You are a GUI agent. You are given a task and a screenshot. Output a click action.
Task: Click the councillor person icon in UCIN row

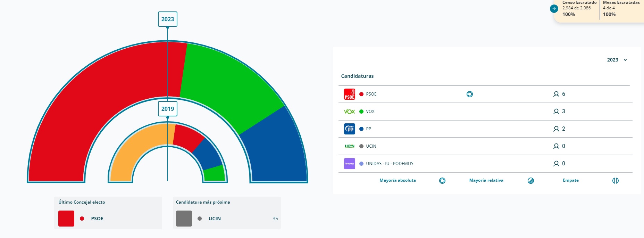pyautogui.click(x=556, y=146)
